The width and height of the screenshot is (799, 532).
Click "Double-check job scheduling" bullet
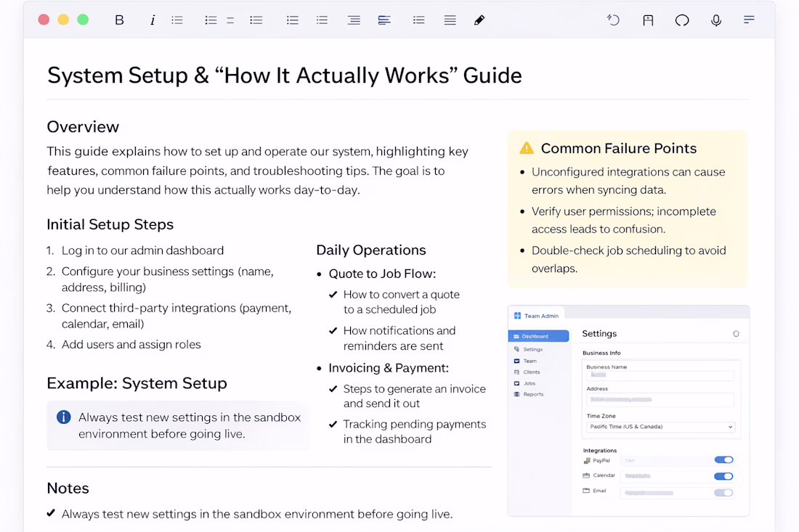point(629,259)
